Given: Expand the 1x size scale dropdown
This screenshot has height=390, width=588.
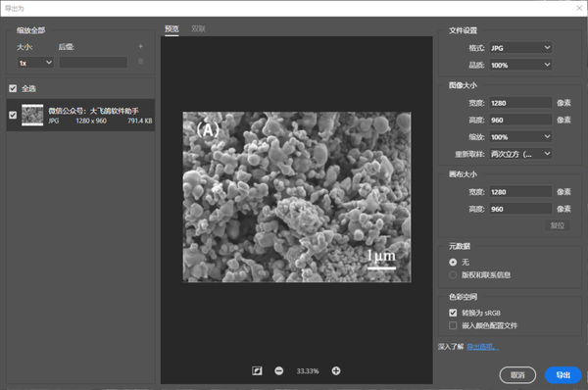Looking at the screenshot, I should point(35,63).
